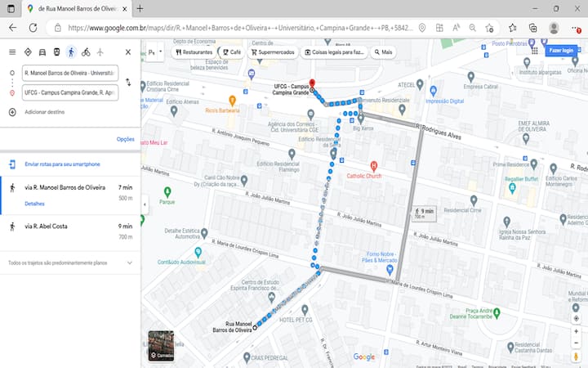
Task: Switch to the cycling travel mode
Action: (86, 52)
